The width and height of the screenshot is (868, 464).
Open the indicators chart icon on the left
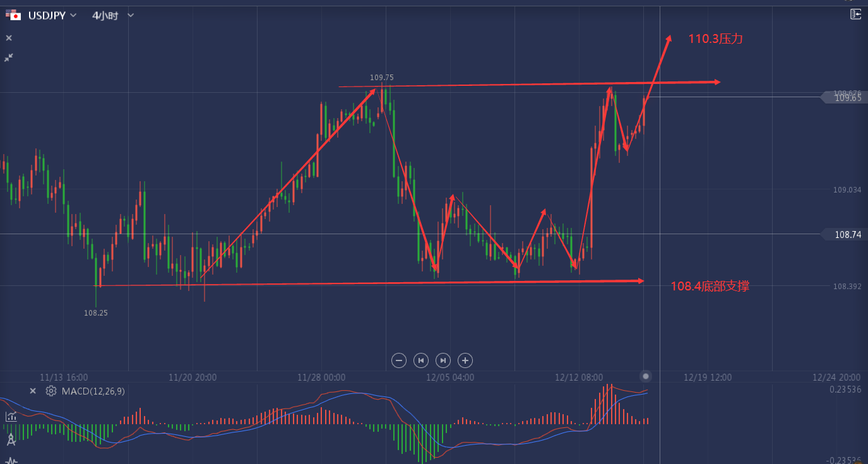click(11, 416)
